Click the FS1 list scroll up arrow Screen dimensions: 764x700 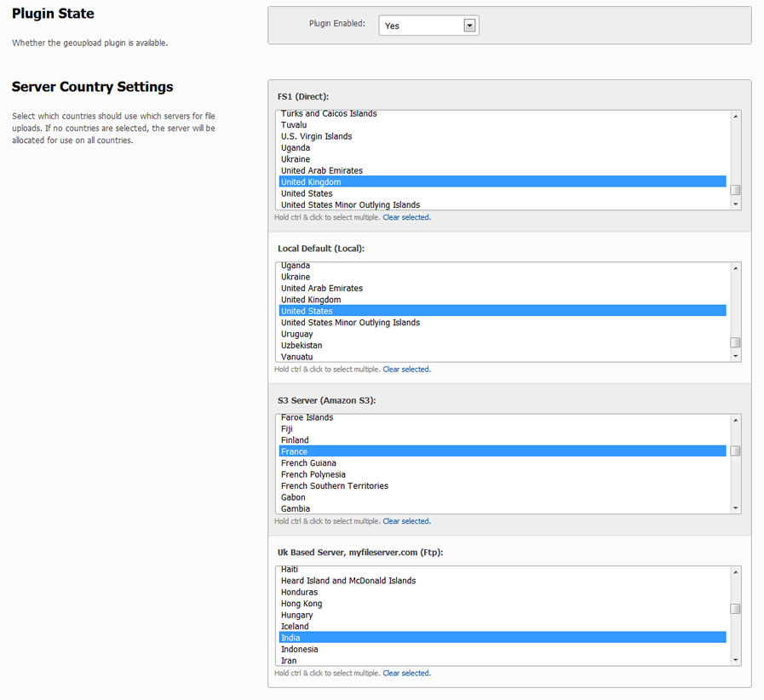click(x=735, y=117)
